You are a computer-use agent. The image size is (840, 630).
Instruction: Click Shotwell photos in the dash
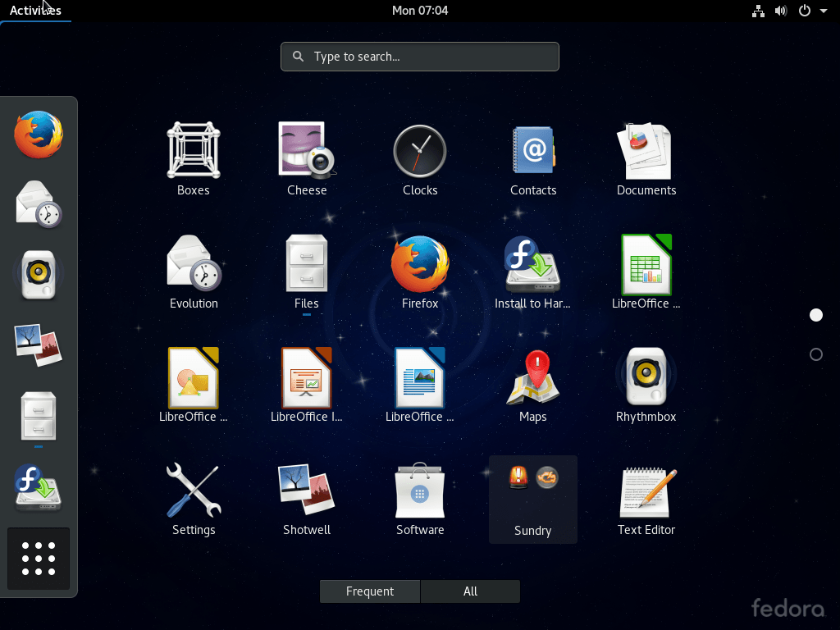pos(39,345)
